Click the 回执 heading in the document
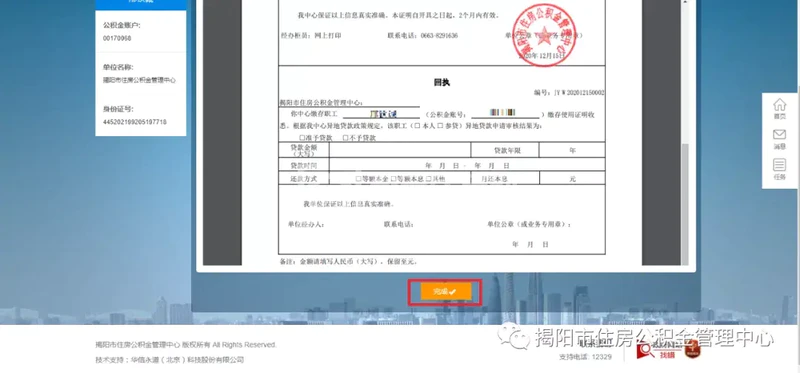This screenshot has width=800, height=373. point(442,82)
